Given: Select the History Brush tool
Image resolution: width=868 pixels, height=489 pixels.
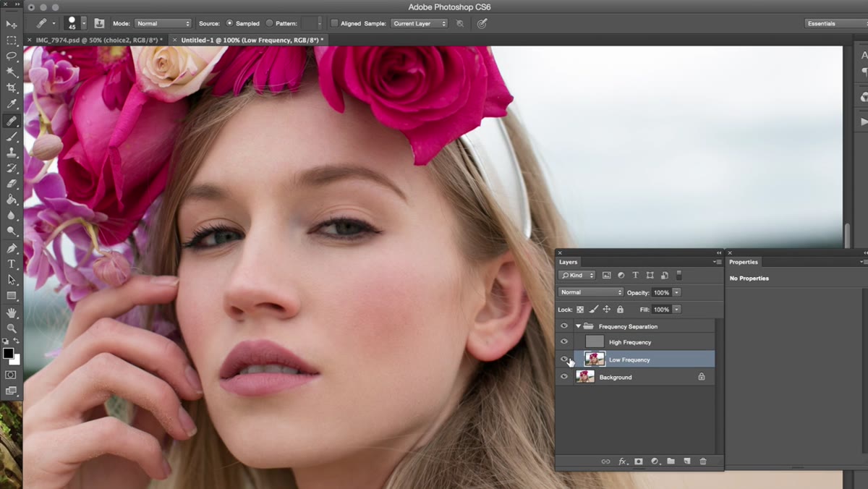Looking at the screenshot, I should 12,169.
